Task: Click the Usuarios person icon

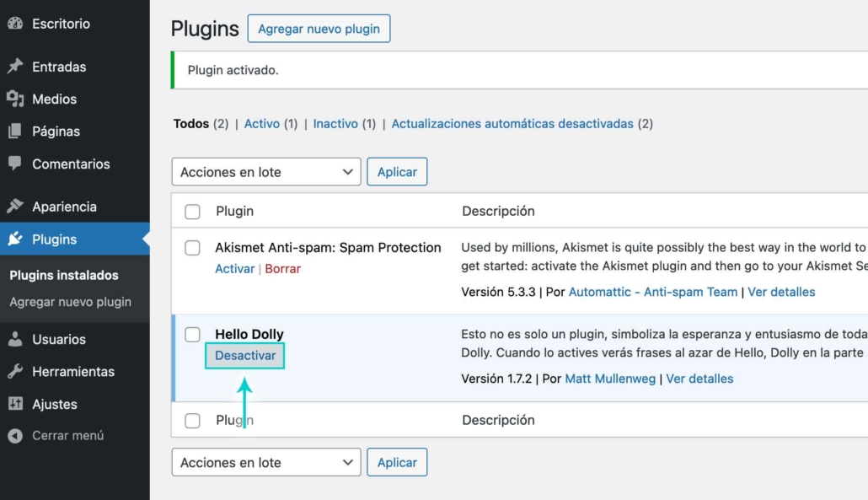Action: 14,339
